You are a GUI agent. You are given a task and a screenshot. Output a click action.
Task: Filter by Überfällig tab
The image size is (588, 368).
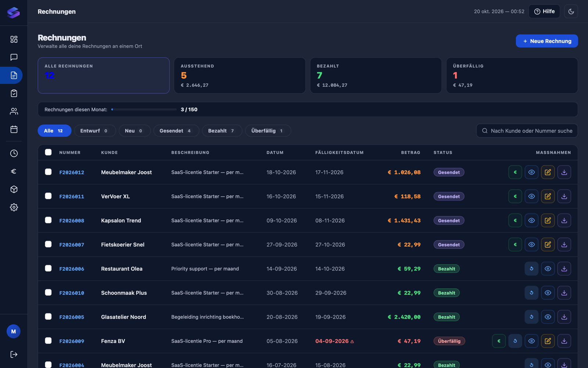tap(268, 131)
